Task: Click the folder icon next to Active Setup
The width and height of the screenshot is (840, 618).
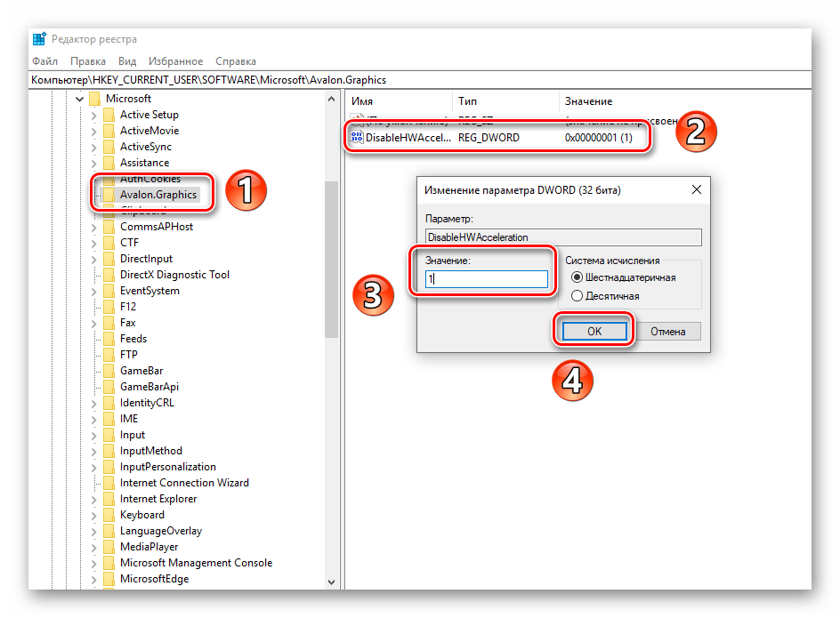Action: [x=109, y=115]
